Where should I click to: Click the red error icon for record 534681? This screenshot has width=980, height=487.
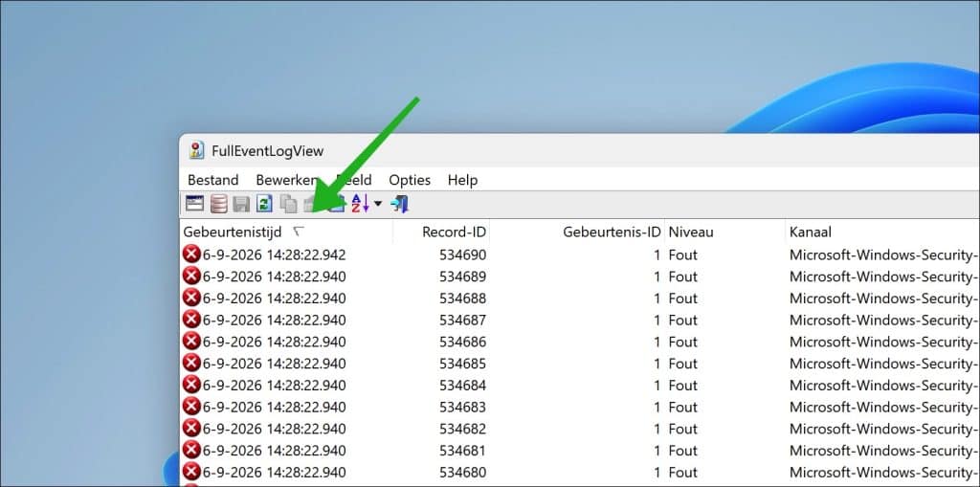point(191,450)
